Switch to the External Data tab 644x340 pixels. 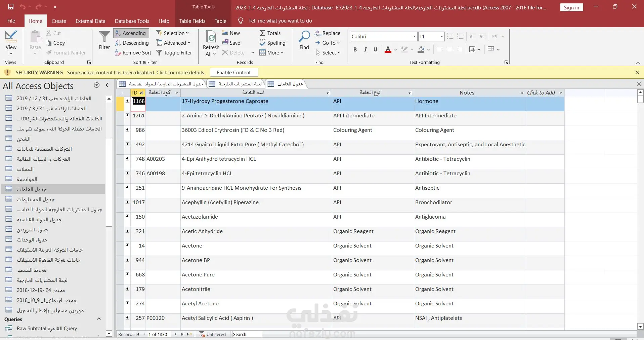(90, 21)
